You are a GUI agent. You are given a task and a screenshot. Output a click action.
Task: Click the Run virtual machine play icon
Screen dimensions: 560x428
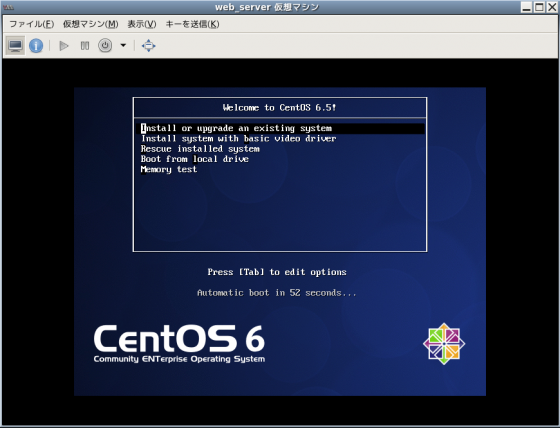64,46
